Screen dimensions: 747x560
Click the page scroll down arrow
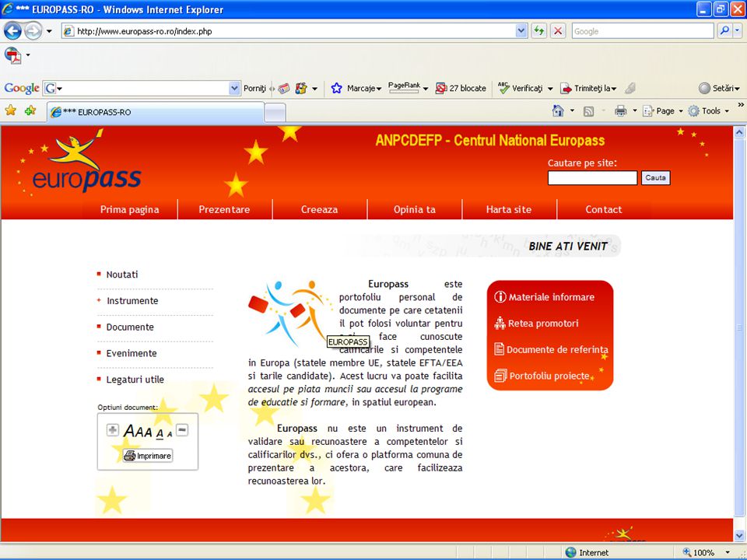click(x=739, y=536)
